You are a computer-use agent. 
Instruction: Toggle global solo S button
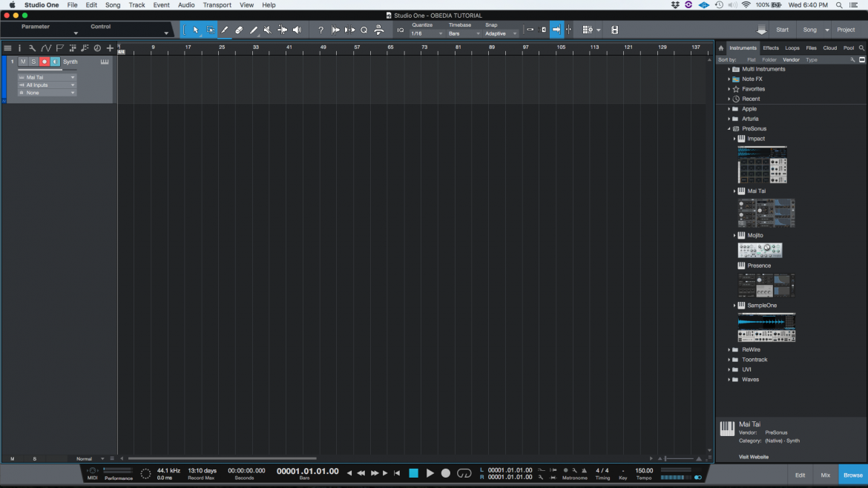click(34, 458)
